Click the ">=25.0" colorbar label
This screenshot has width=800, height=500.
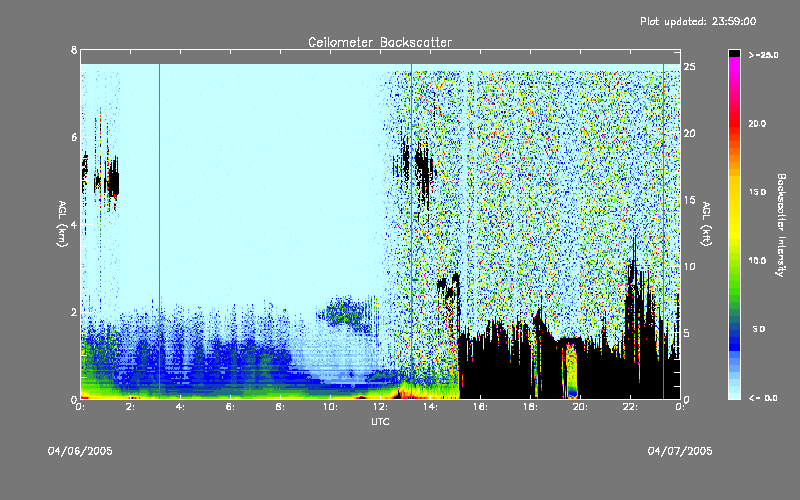point(763,55)
